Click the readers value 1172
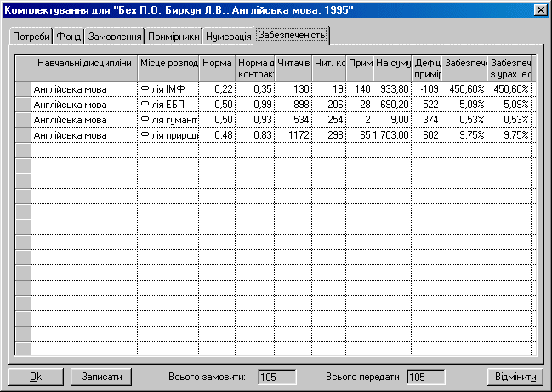 [293, 135]
